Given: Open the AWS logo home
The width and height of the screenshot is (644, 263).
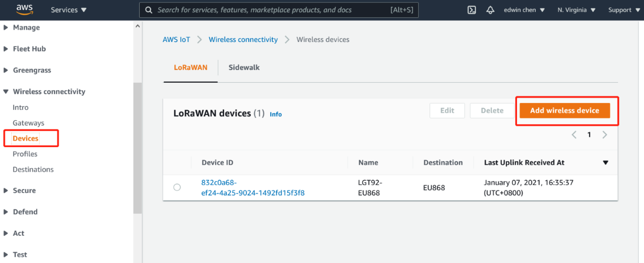Looking at the screenshot, I should 24,10.
